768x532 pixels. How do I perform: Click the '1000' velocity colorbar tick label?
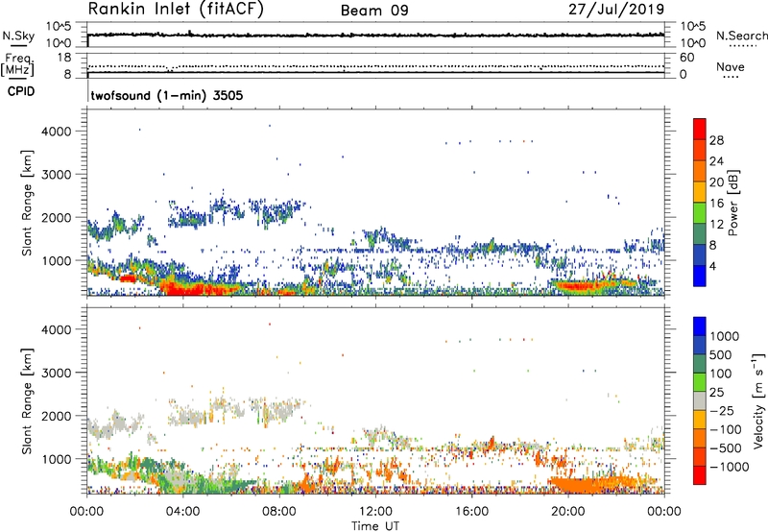click(725, 336)
